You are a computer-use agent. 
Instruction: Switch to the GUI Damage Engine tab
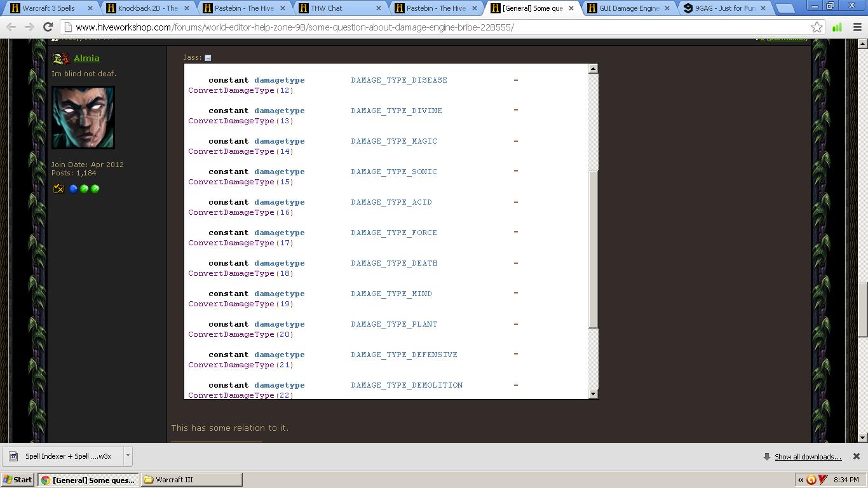(629, 8)
